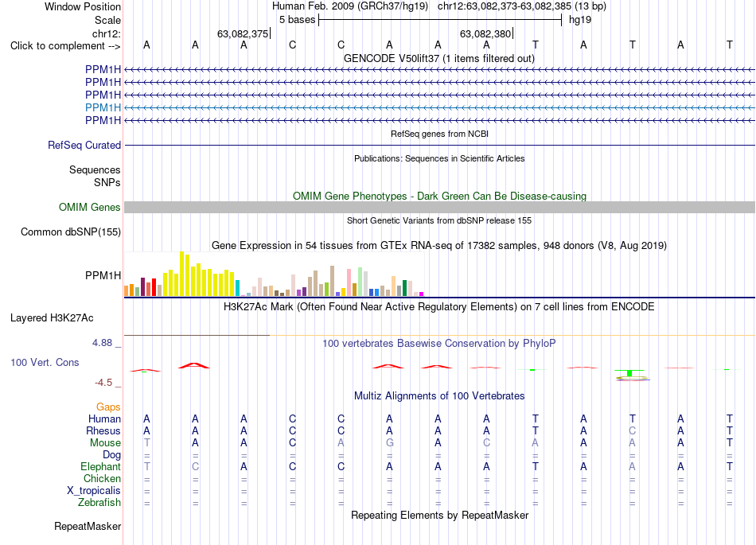Click the Dog alignment row label
The height and width of the screenshot is (545, 756).
coord(112,455)
